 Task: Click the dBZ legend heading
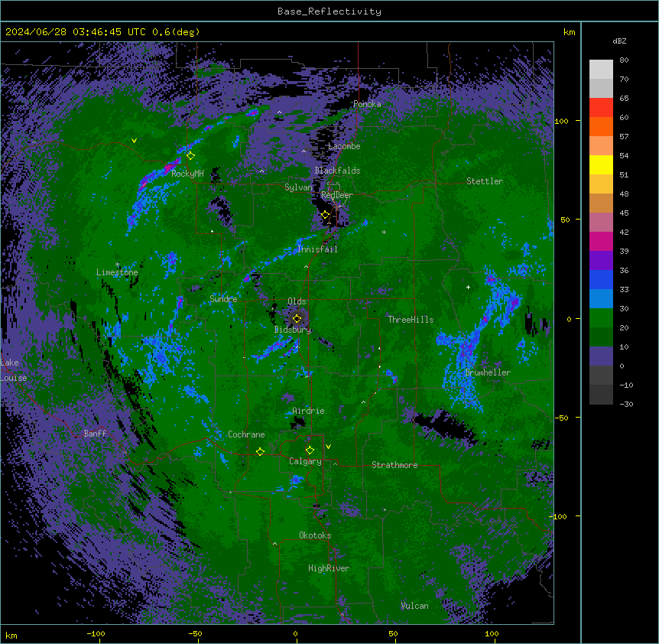619,41
